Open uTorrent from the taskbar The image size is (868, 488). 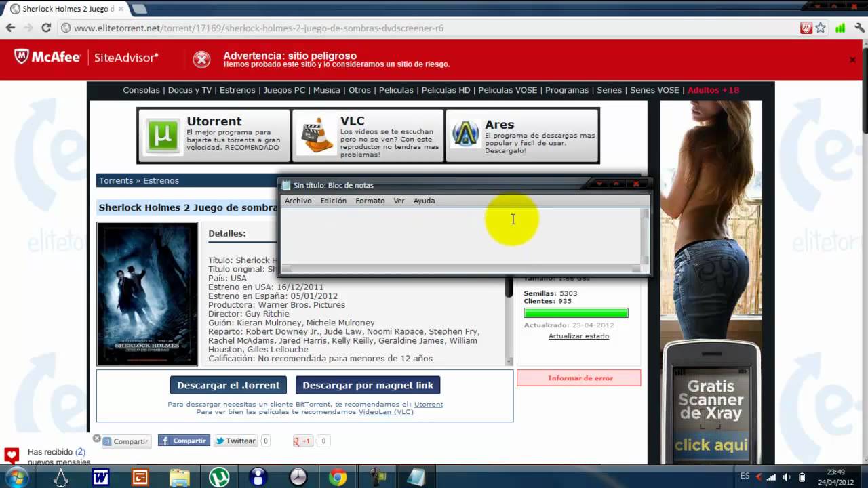tap(218, 478)
